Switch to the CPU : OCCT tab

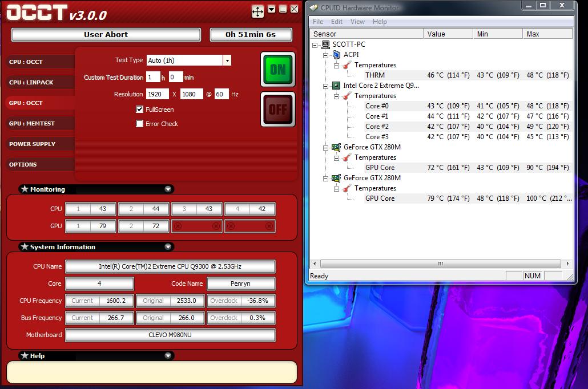pyautogui.click(x=40, y=62)
